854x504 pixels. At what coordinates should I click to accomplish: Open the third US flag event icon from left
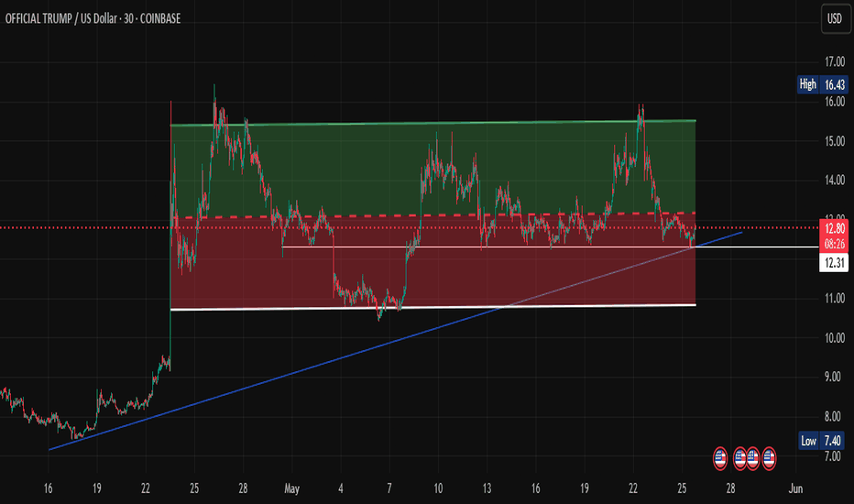(x=753, y=458)
